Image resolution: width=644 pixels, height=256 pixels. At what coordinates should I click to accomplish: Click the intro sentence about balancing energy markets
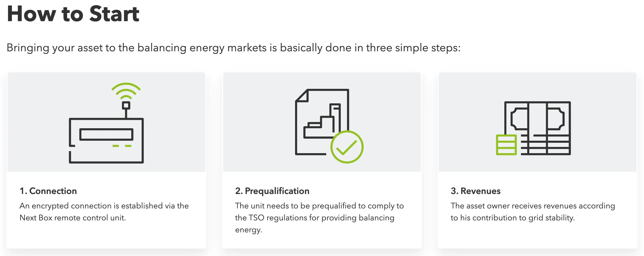click(233, 48)
